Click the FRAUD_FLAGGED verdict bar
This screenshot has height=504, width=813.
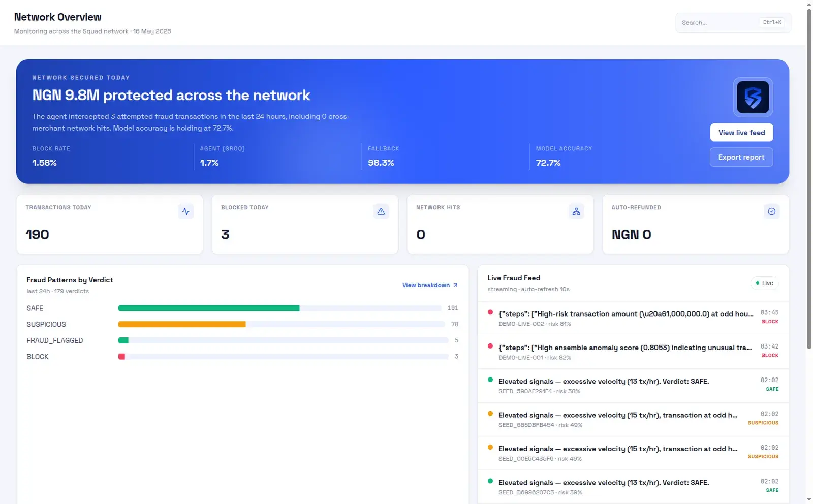pyautogui.click(x=123, y=340)
